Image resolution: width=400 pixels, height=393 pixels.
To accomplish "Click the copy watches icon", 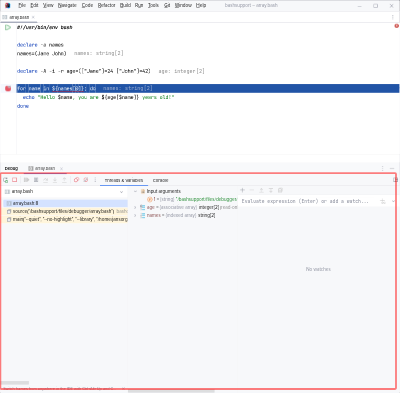I will 280,190.
